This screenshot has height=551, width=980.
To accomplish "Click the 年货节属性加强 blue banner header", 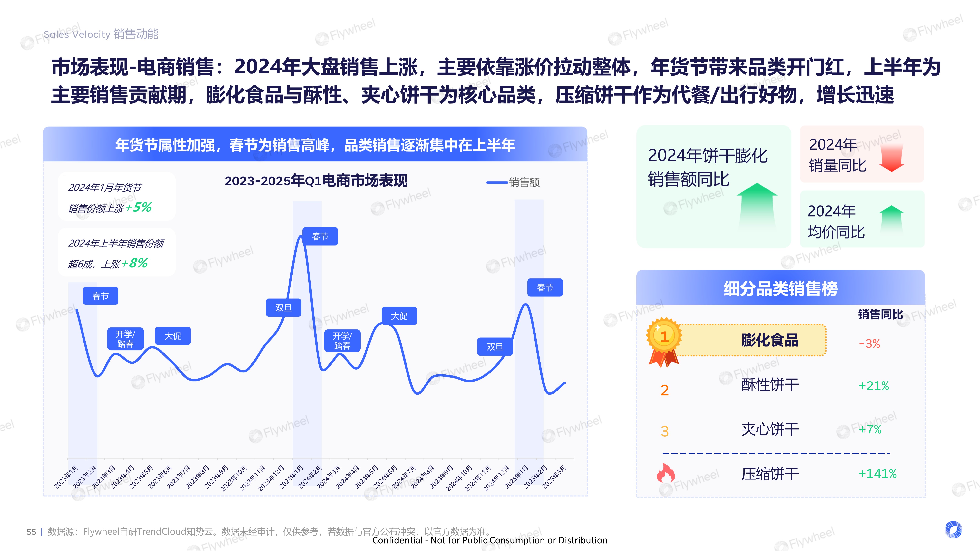I will 315,145.
